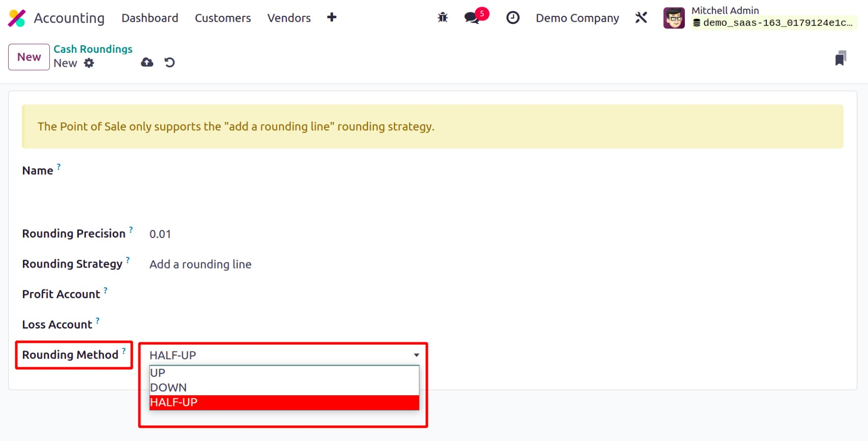The image size is (868, 441).
Task: Open the debug bug icon menu
Action: point(443,18)
